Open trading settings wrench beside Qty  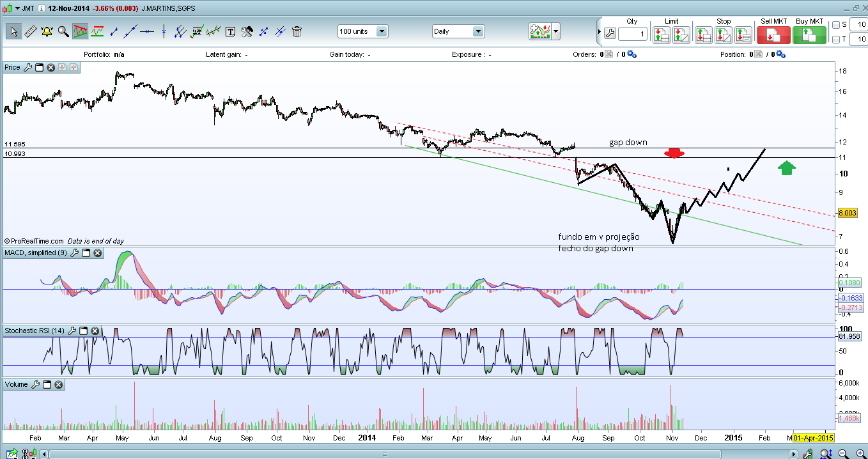609,34
